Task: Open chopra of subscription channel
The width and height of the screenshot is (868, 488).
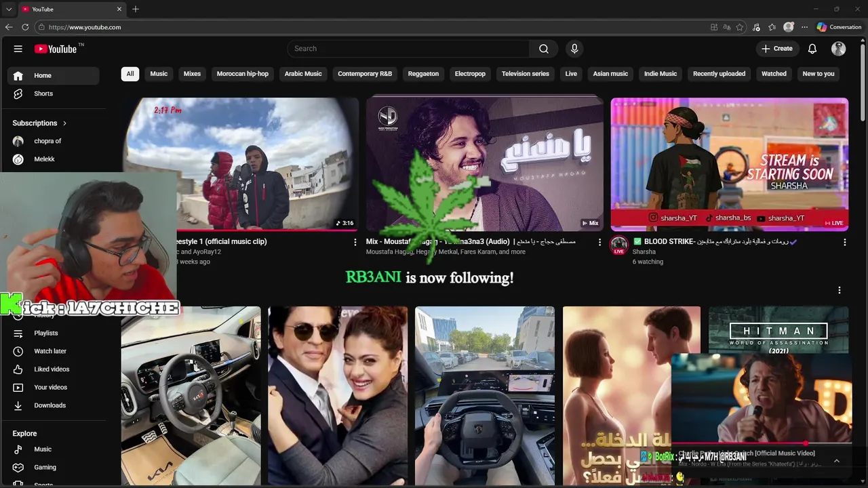Action: (x=53, y=141)
